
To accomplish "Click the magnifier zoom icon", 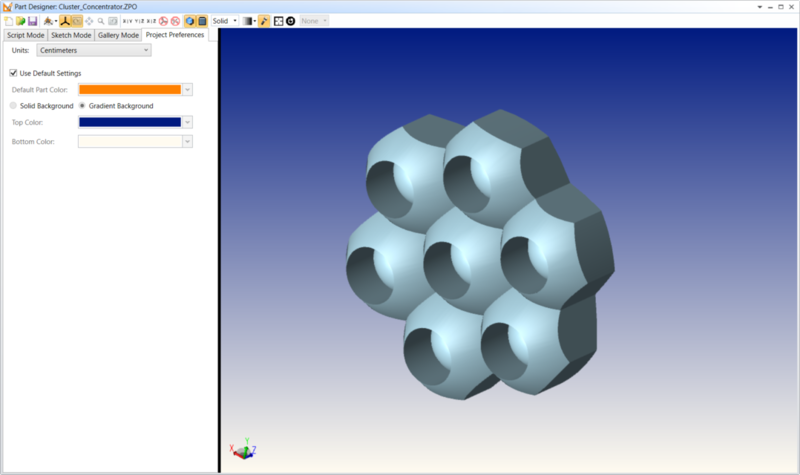I will click(x=101, y=21).
